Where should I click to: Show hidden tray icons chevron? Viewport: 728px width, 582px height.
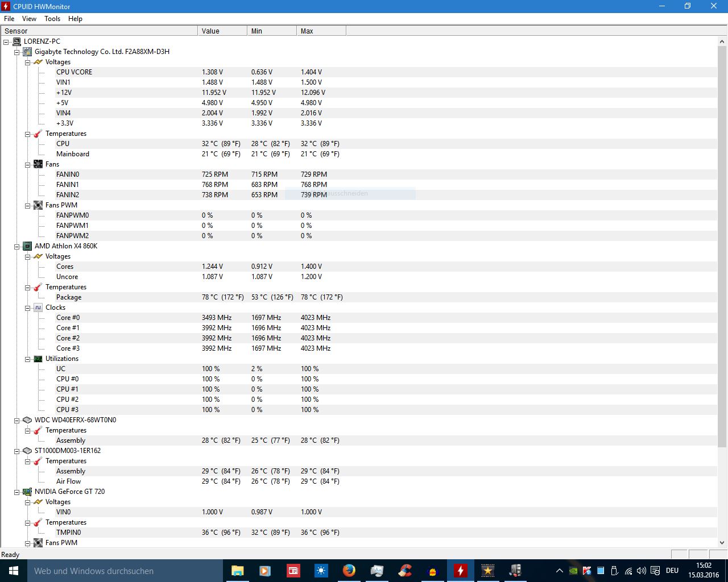pyautogui.click(x=559, y=571)
